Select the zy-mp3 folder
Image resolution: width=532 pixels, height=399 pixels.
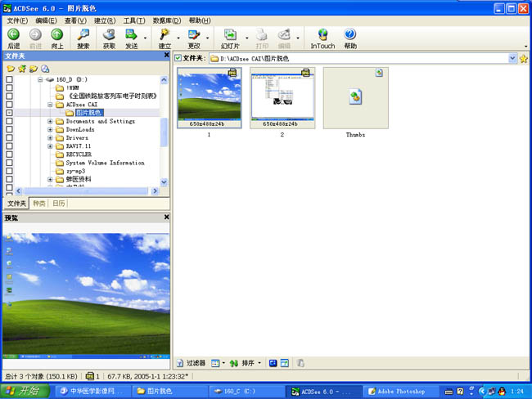(x=75, y=171)
